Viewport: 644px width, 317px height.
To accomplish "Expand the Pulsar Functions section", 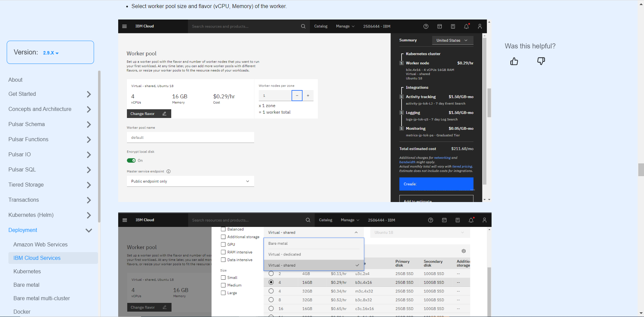I will (89, 140).
